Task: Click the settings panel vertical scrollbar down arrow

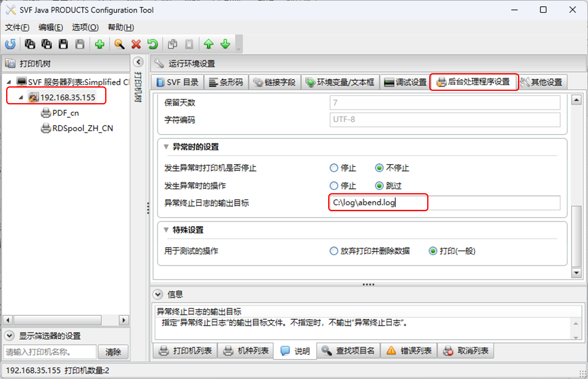Action: pyautogui.click(x=577, y=273)
